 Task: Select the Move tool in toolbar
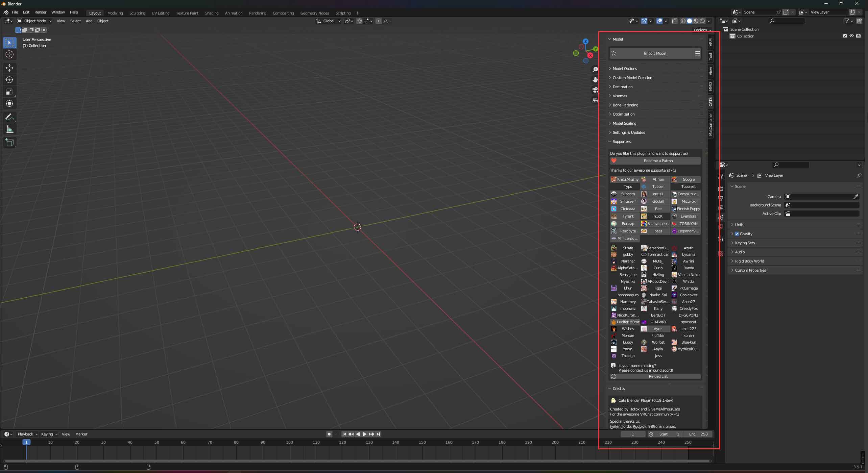pos(9,68)
